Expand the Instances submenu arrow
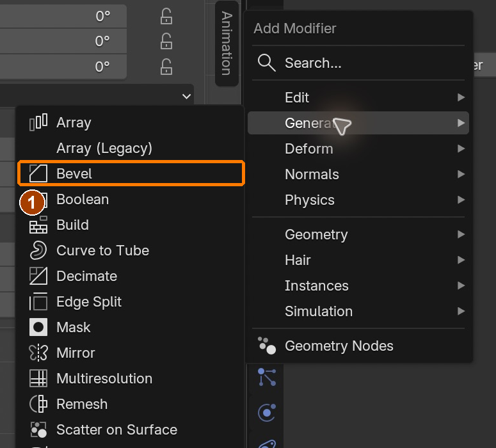The width and height of the screenshot is (496, 448). tap(461, 285)
